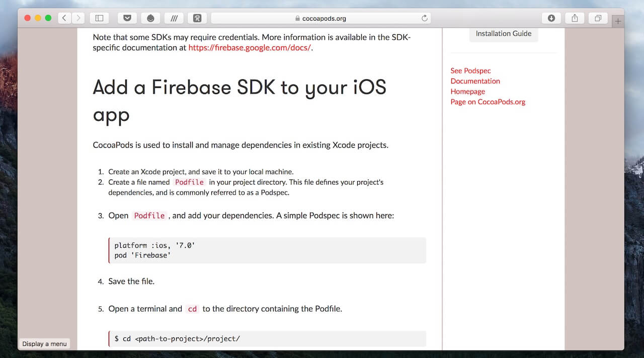Click the cocoapods.org address bar
Viewport: 644px width, 358px height.
(x=320, y=18)
